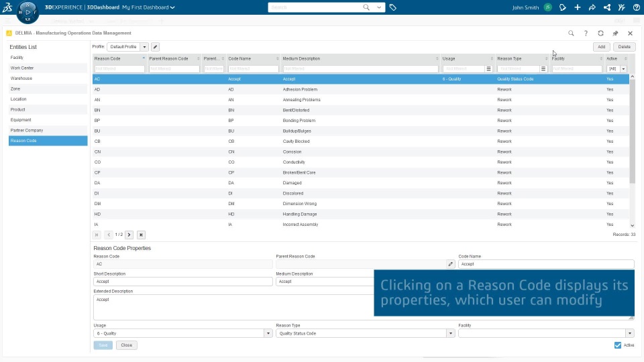Screen dimensions: 644x362
Task: Go to previous page of records
Action: 109,235
